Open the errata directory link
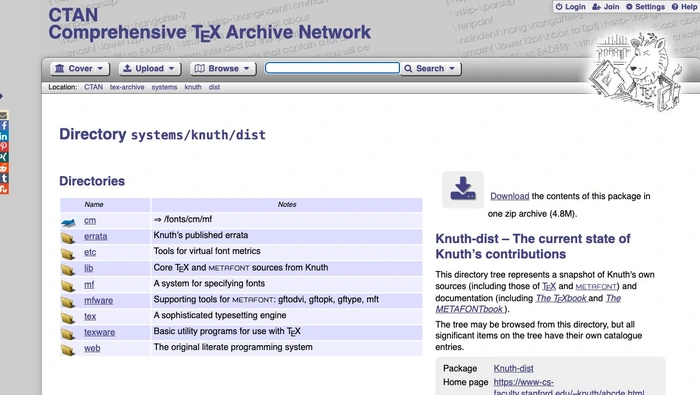Viewport: 700px width, 395px height. (x=96, y=236)
